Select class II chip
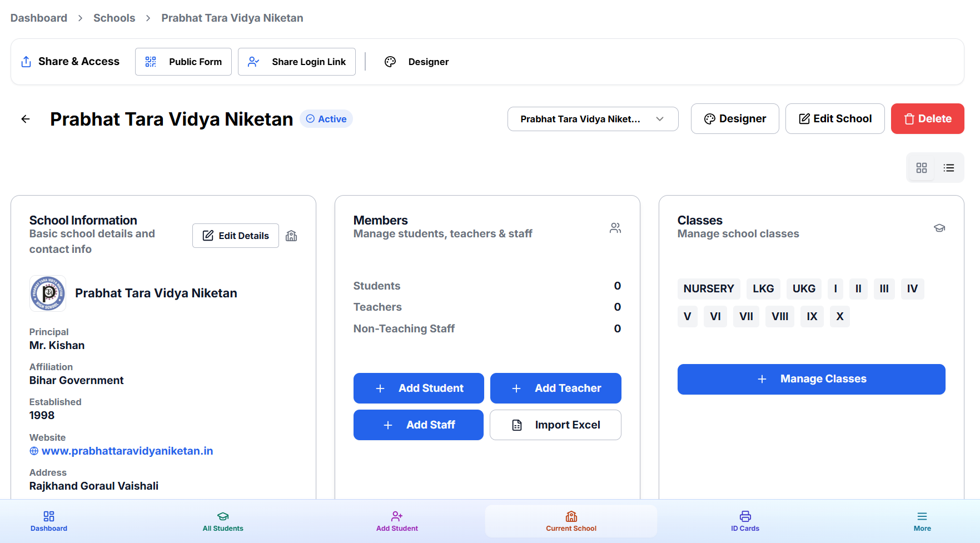The height and width of the screenshot is (543, 980). [858, 288]
